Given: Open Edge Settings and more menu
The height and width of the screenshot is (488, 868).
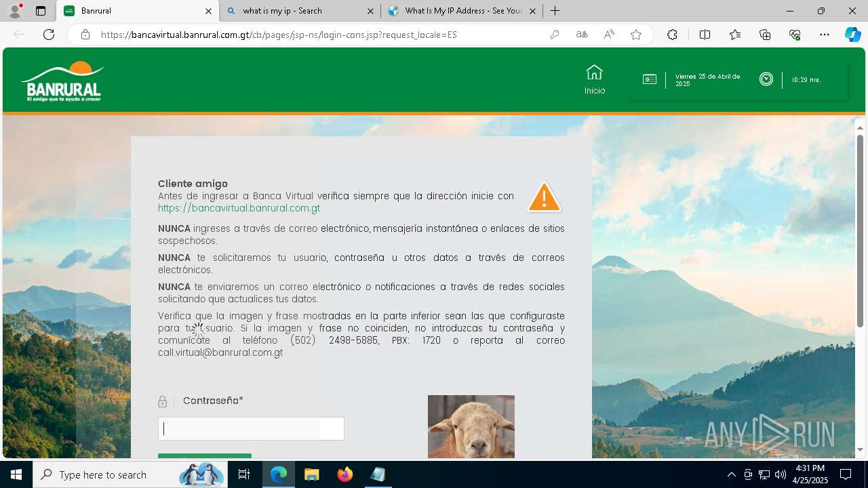Looking at the screenshot, I should [x=825, y=35].
